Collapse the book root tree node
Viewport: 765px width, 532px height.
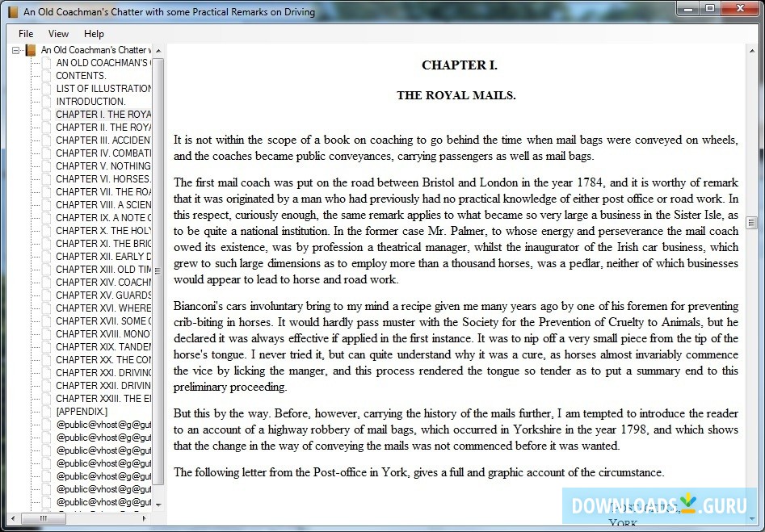tap(15, 50)
